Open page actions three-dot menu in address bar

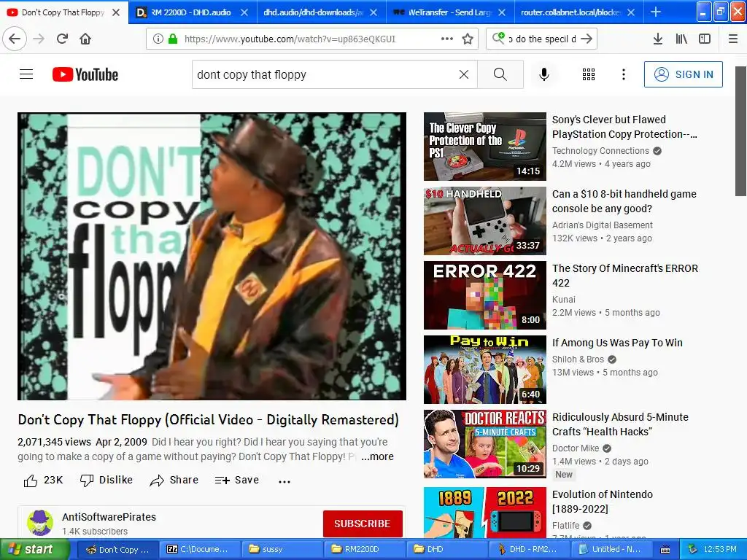click(x=447, y=39)
